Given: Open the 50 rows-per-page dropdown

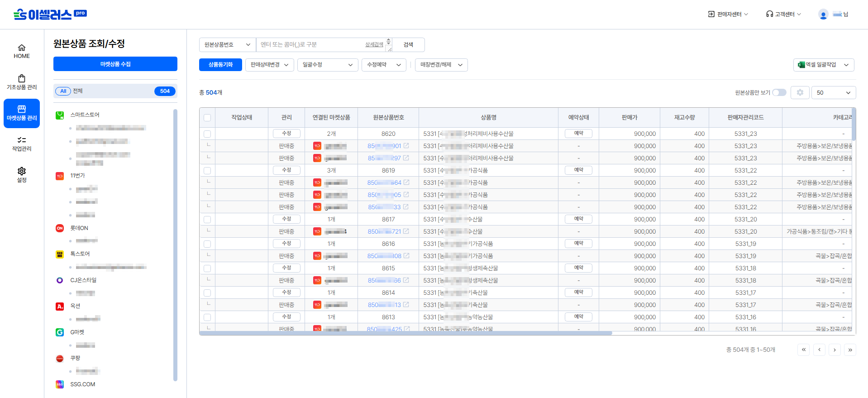Looking at the screenshot, I should [x=834, y=92].
